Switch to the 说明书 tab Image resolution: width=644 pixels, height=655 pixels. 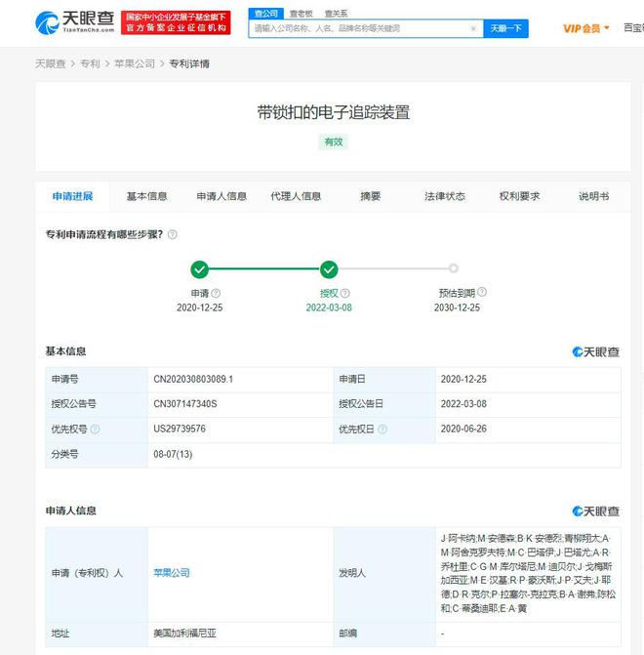(x=594, y=196)
